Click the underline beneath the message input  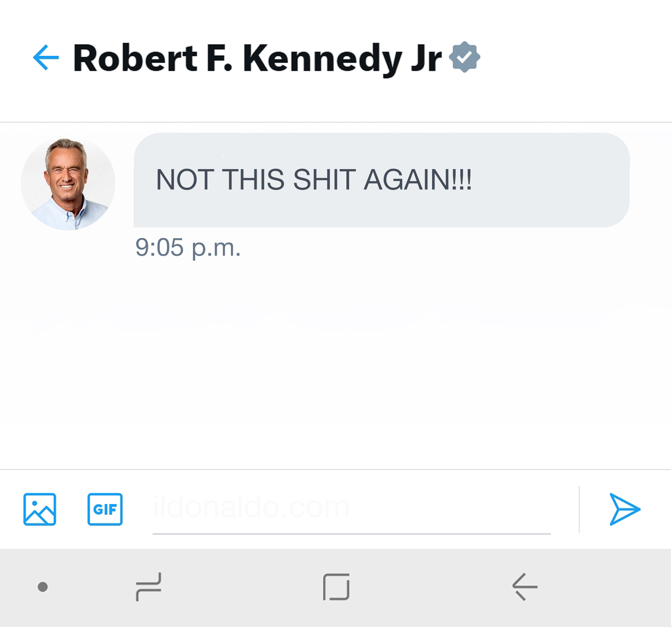(x=351, y=534)
